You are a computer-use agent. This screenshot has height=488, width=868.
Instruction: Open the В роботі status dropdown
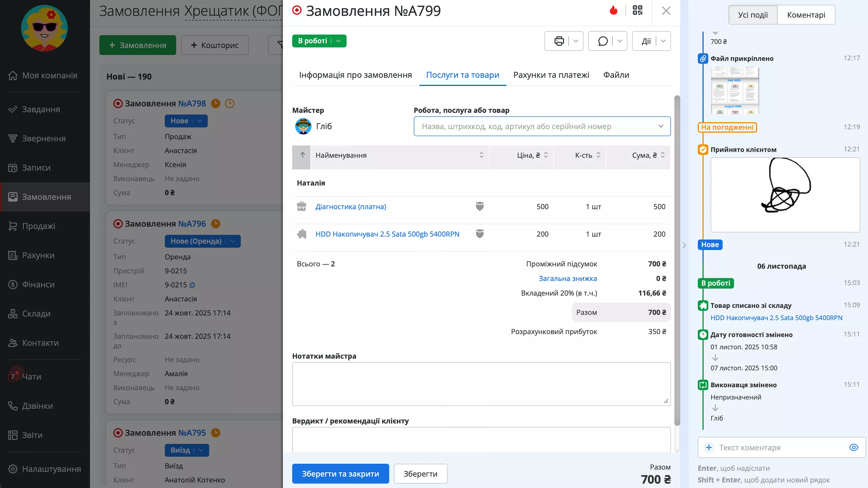338,41
